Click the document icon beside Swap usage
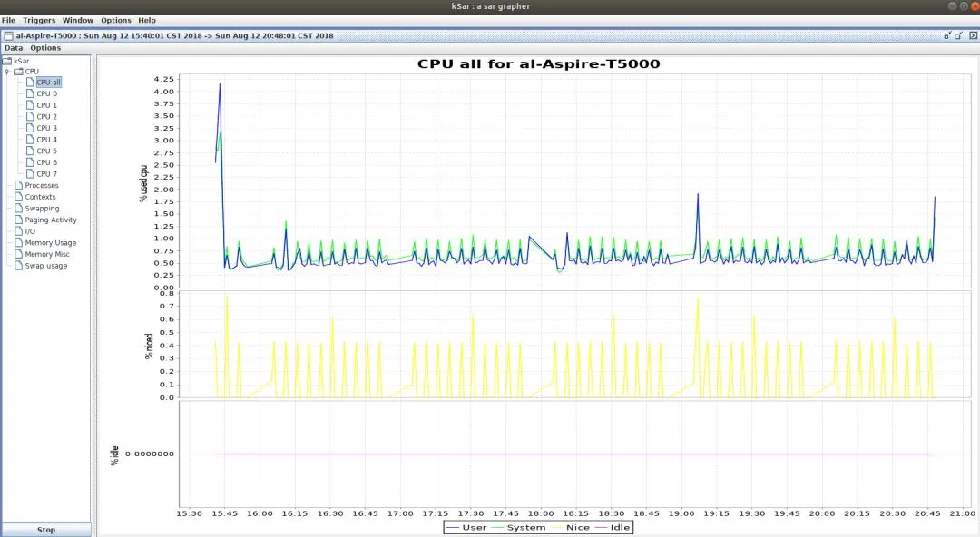980x537 pixels. point(18,266)
